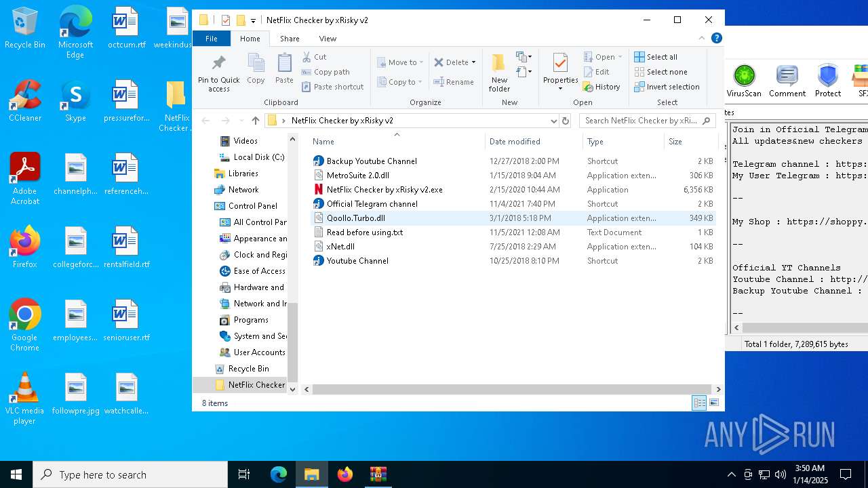The height and width of the screenshot is (488, 868).
Task: Click Protect in WinRAR window
Action: coord(828,81)
